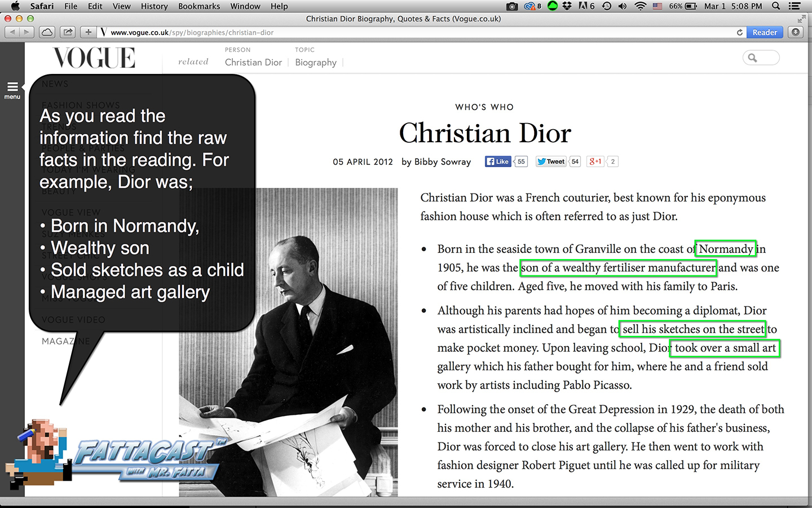The image size is (812, 508).
Task: Open the Edit menu
Action: [95, 6]
